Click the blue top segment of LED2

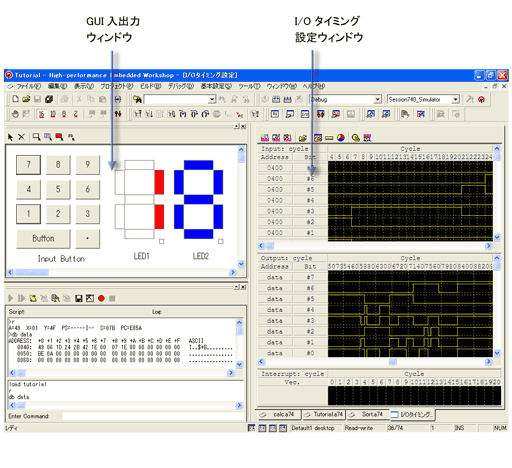pyautogui.click(x=198, y=165)
